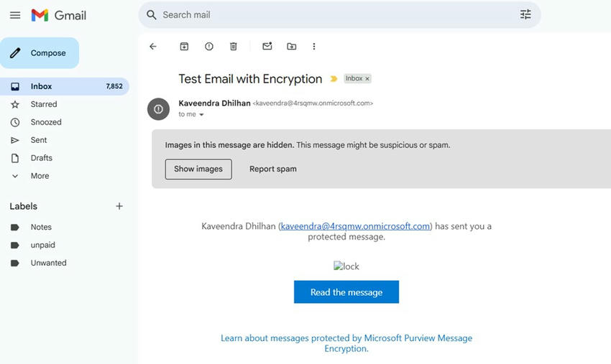Image resolution: width=611 pixels, height=364 pixels.
Task: Toggle the importance marker next to subject
Action: 334,79
